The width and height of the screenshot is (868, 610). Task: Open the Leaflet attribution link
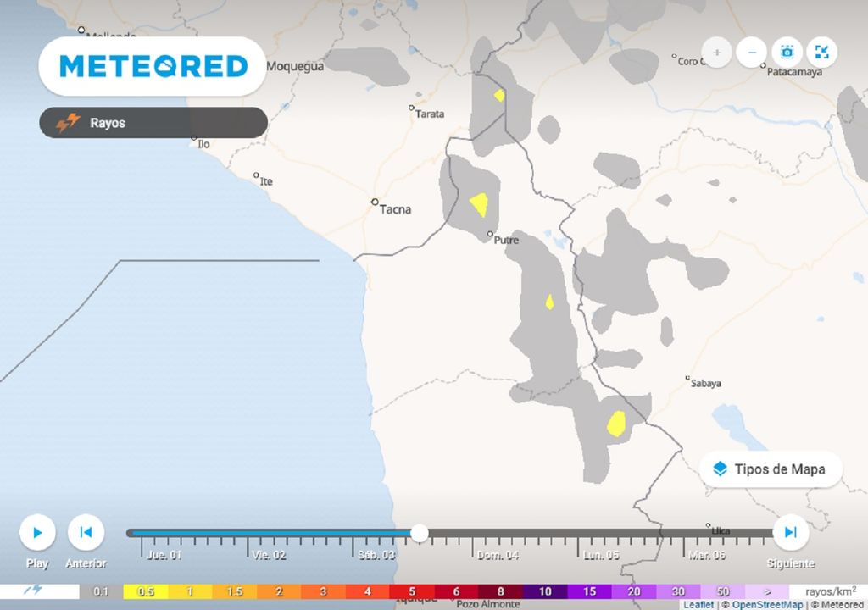coord(698,605)
